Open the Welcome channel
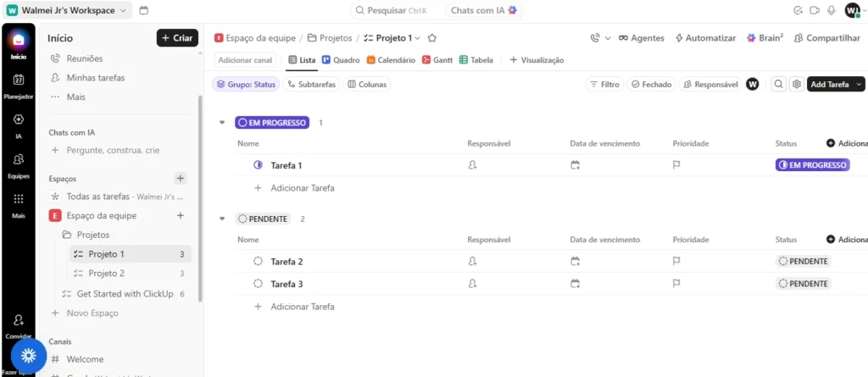The image size is (868, 377). click(85, 358)
